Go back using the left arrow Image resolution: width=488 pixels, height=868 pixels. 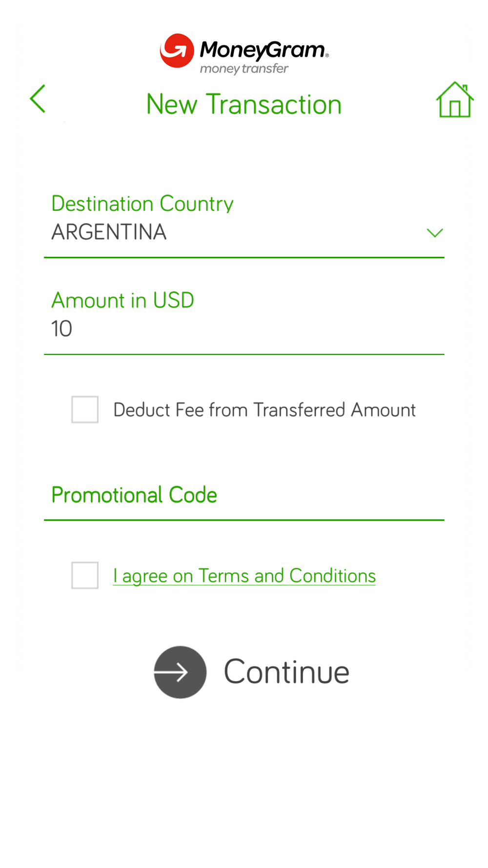pos(38,99)
